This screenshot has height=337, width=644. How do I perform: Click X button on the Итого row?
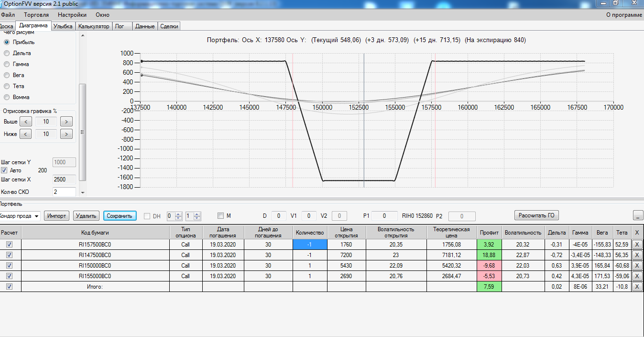pos(636,287)
